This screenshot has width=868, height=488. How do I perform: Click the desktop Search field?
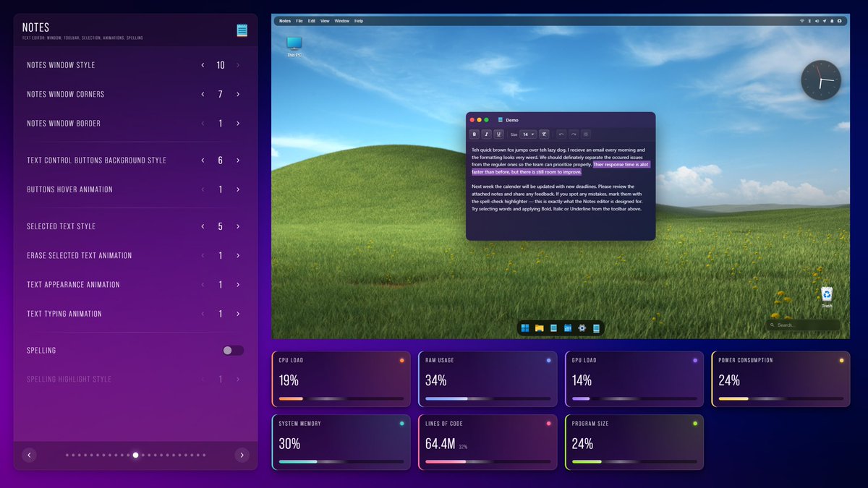coord(804,325)
